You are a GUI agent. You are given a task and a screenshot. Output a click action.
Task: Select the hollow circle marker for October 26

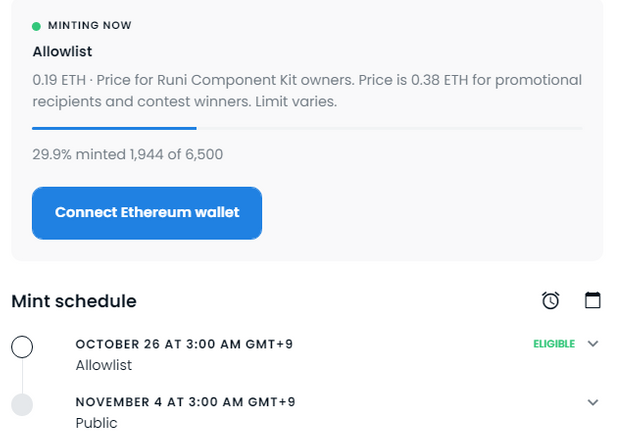pyautogui.click(x=22, y=347)
